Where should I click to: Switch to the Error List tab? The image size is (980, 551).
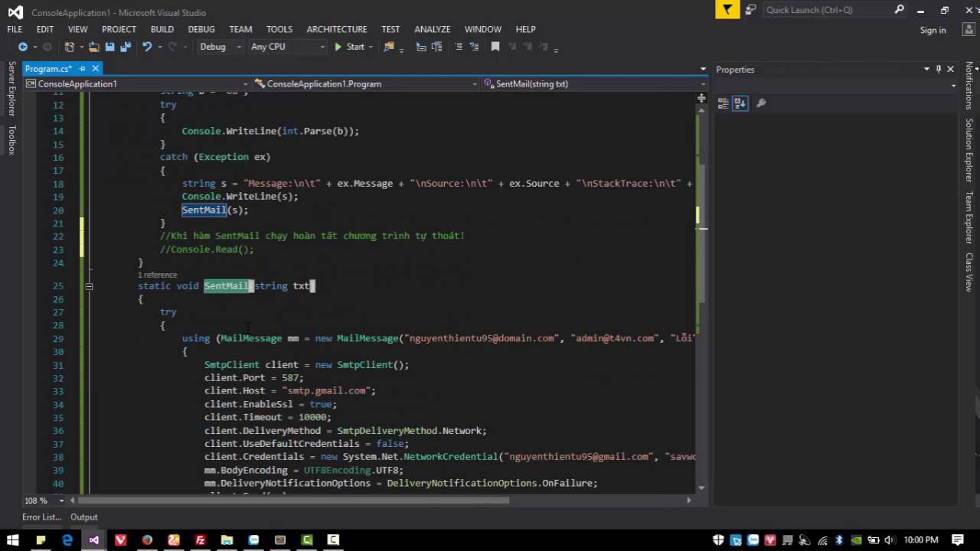pos(41,517)
